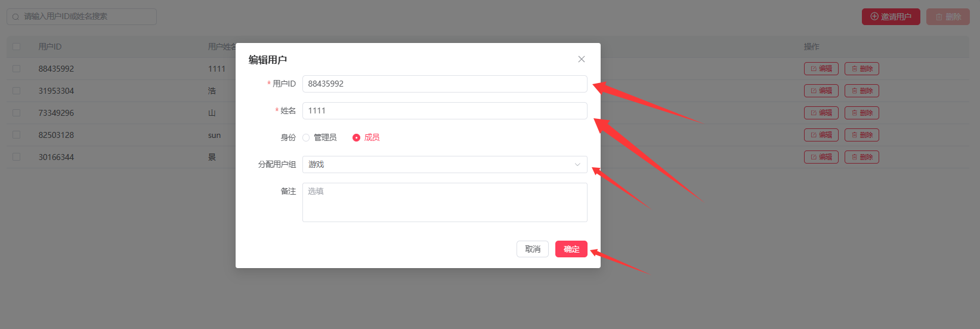980x329 pixels.
Task: Click into the 备注 remarks textarea
Action: (445, 202)
